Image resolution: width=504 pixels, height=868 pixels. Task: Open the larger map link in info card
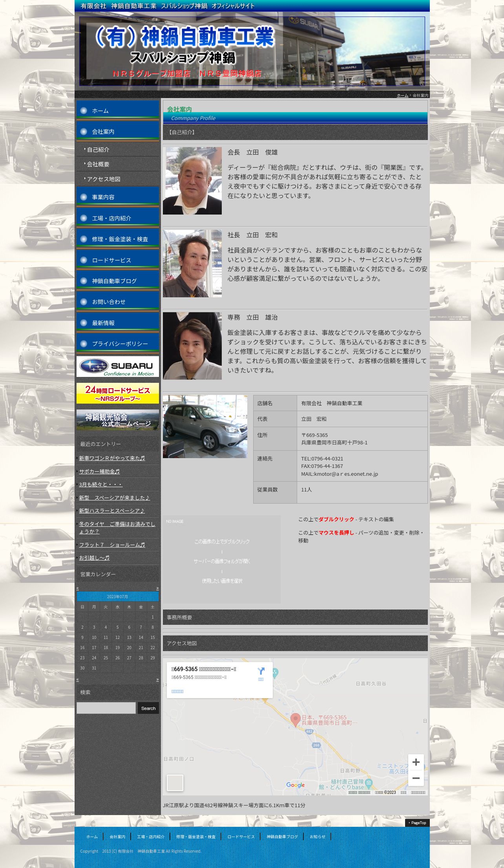pyautogui.click(x=177, y=691)
